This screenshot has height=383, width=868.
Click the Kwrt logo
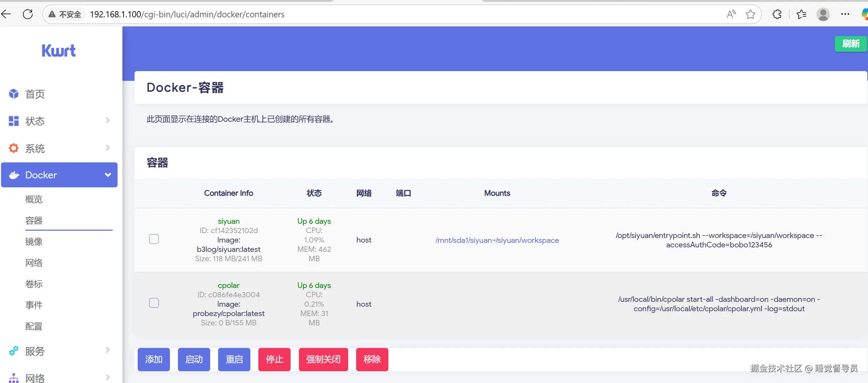point(58,50)
